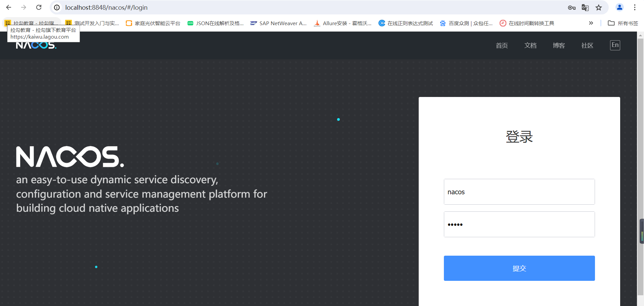Image resolution: width=644 pixels, height=306 pixels.
Task: Expand the hidden bookmarks chevron
Action: (591, 23)
